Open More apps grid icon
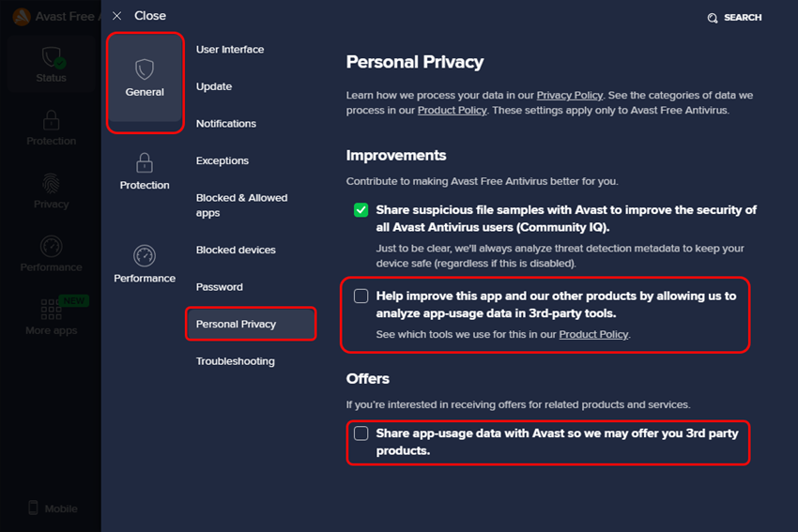Viewport: 798px width, 532px height. [x=52, y=310]
